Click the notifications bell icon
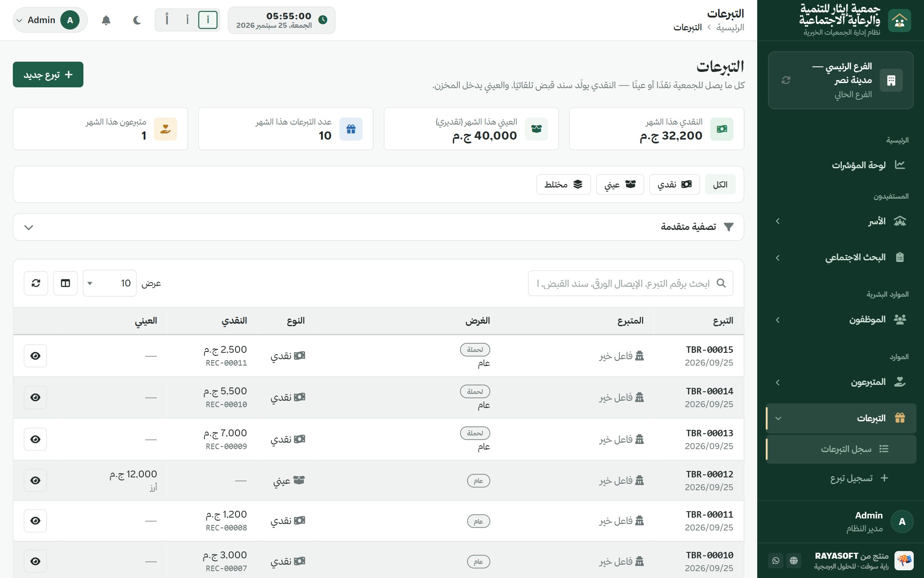The width and height of the screenshot is (924, 578). pyautogui.click(x=106, y=20)
